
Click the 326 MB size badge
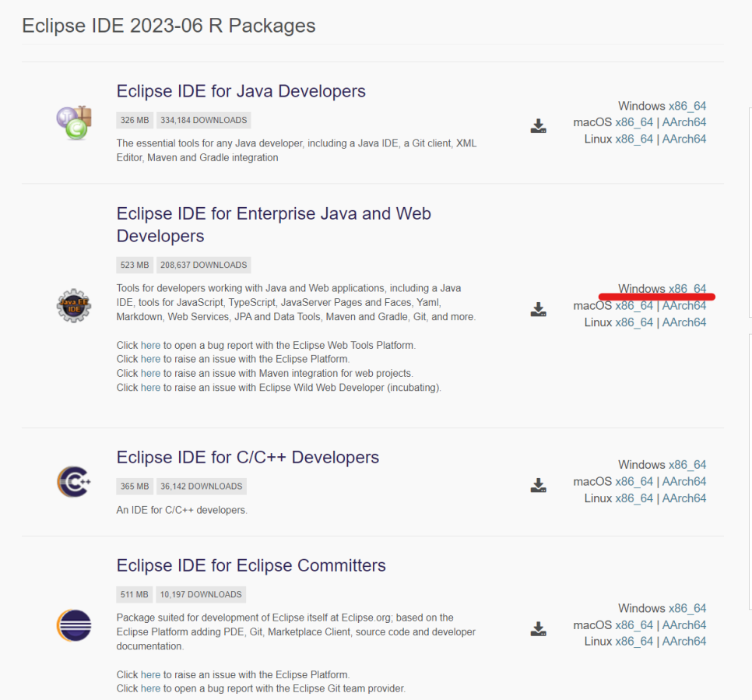(x=134, y=120)
